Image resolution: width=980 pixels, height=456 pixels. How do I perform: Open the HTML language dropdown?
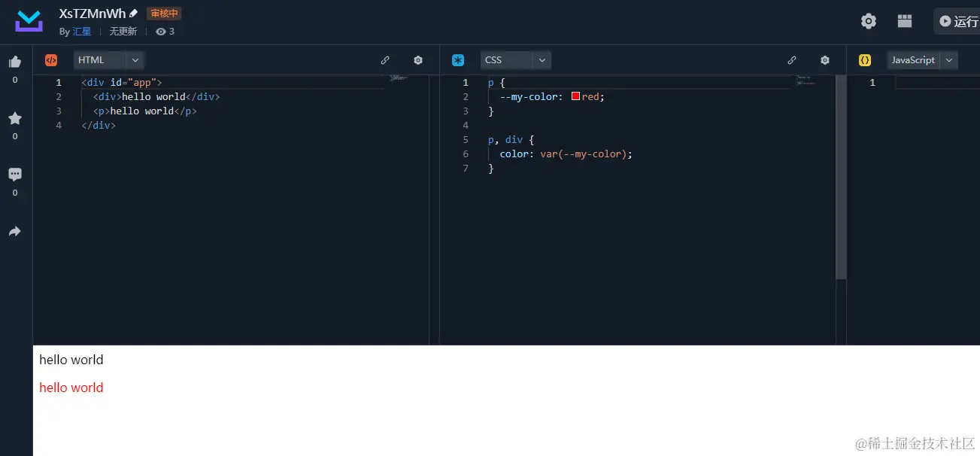click(x=109, y=60)
